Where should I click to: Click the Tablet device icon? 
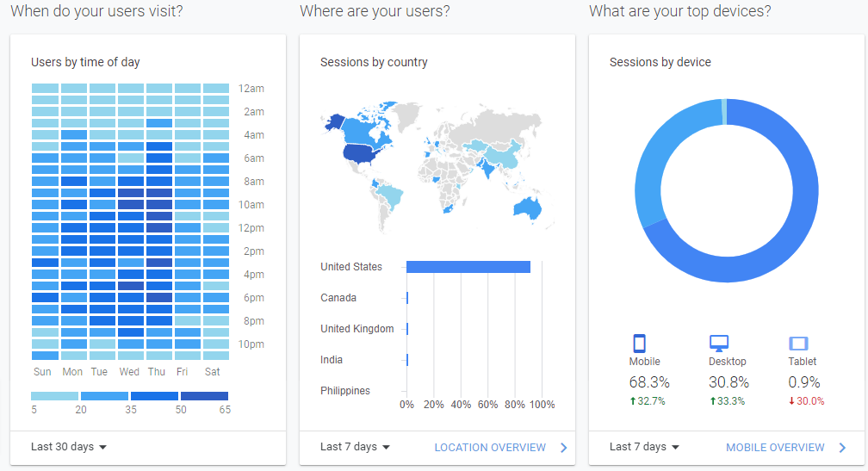point(798,344)
